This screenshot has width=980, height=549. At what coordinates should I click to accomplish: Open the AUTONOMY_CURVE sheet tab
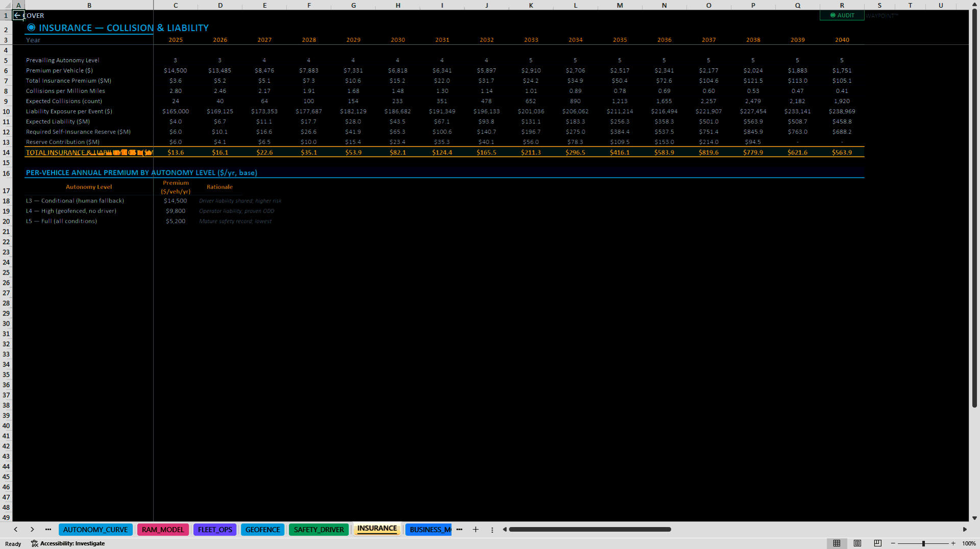(95, 530)
